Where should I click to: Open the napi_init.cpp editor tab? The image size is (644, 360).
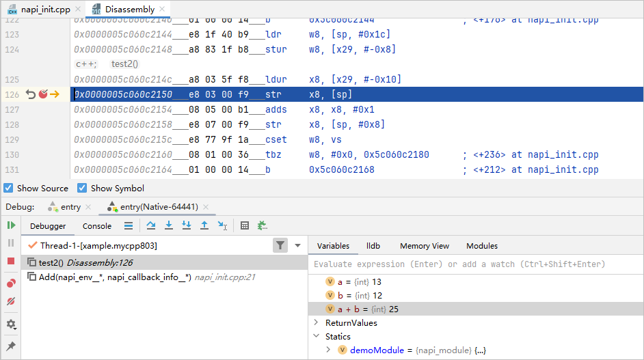coord(40,10)
